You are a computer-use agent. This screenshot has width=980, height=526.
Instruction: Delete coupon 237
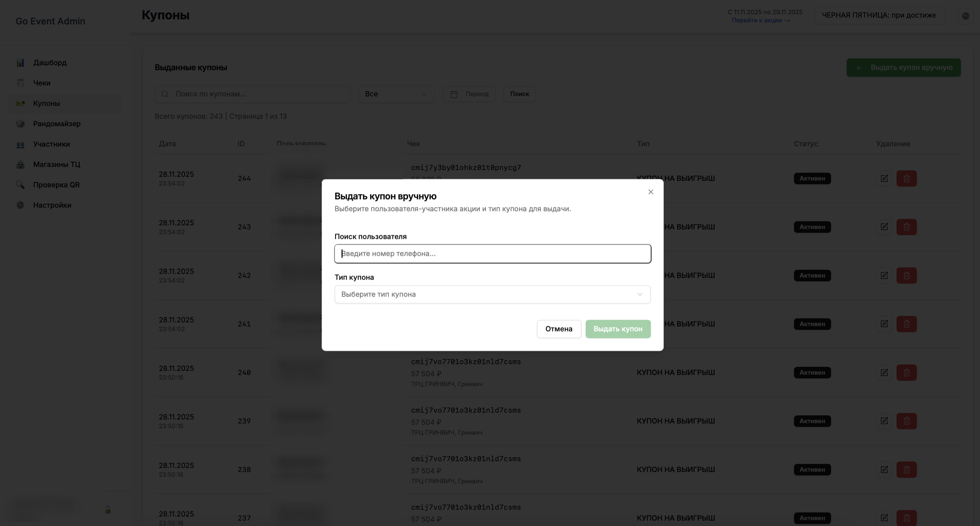click(907, 518)
